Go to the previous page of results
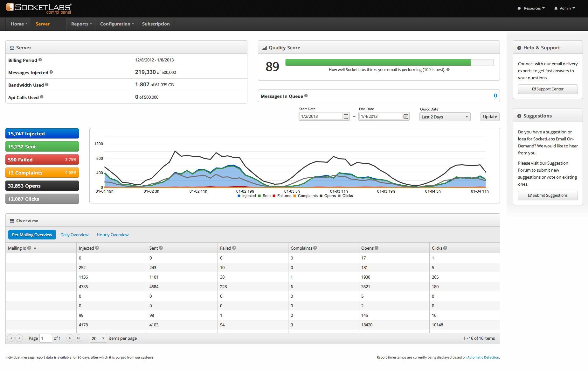This screenshot has width=588, height=370. click(x=19, y=338)
